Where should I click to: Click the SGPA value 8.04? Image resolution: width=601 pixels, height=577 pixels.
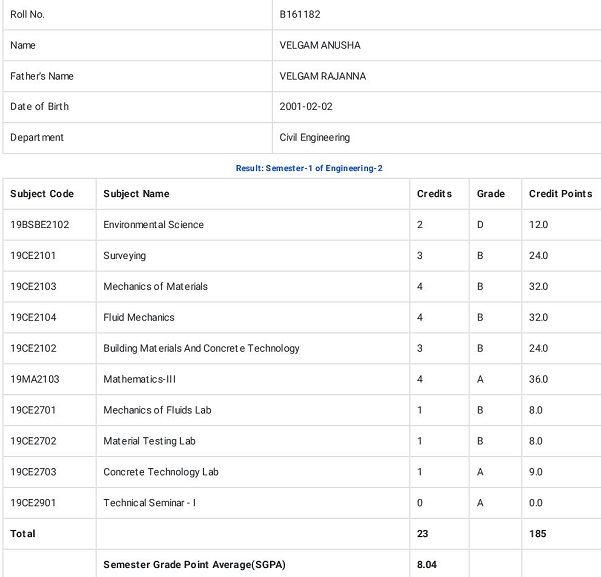tap(427, 564)
